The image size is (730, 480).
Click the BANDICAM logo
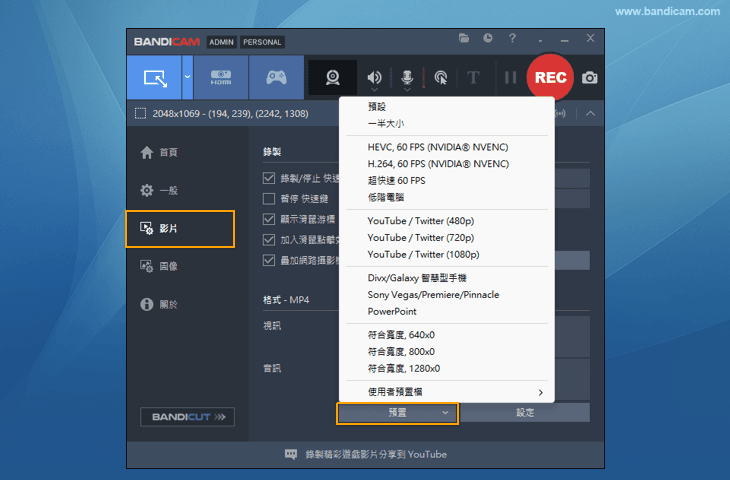click(x=167, y=42)
